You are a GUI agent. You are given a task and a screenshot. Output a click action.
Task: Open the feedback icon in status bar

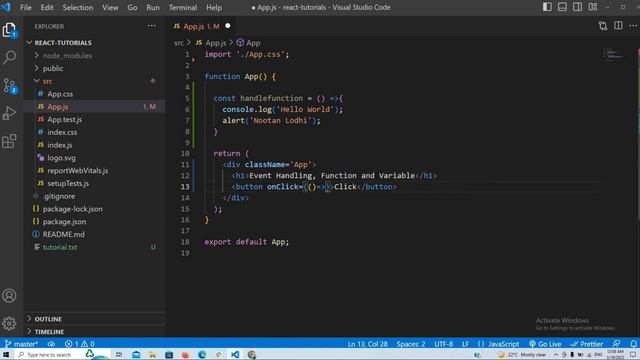coord(617,344)
